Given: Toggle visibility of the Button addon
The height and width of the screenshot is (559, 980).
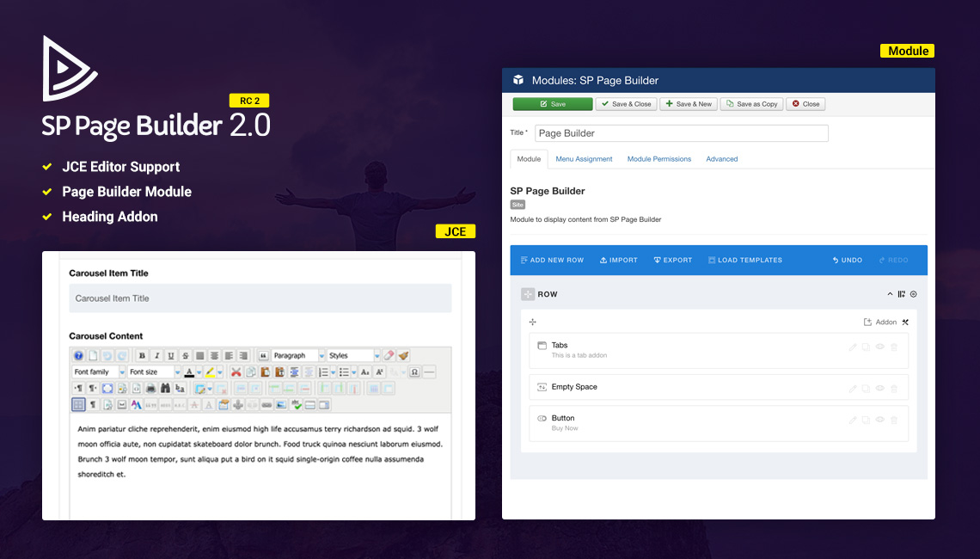Looking at the screenshot, I should 880,420.
